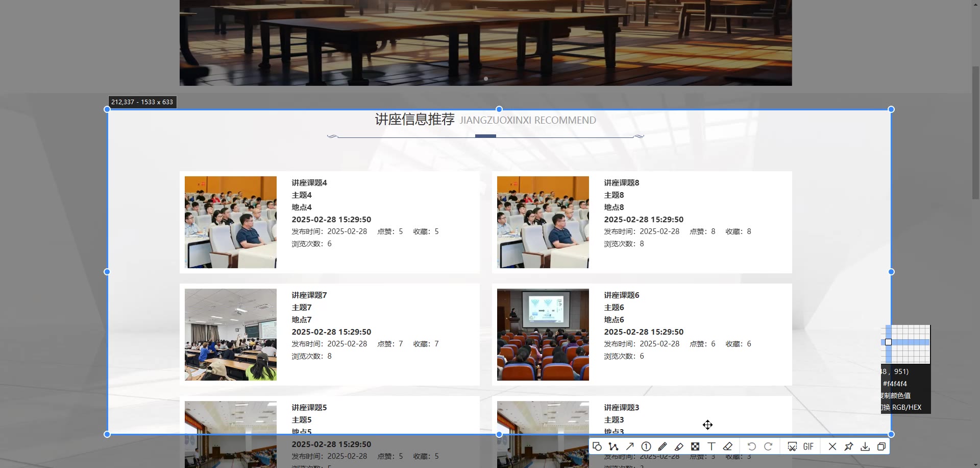Open the 讲座课题3 thumbnail image
Screen dimensions: 980x468
coord(543,434)
